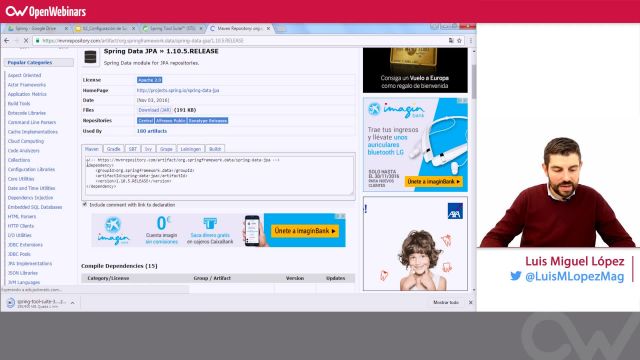Open Application Metrics category
640x360 pixels.
tap(27, 94)
